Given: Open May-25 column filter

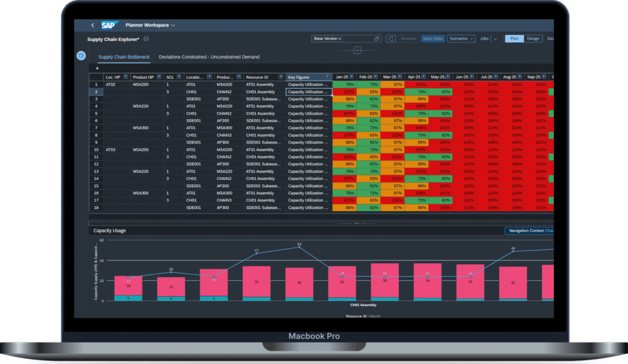Looking at the screenshot, I should pyautogui.click(x=448, y=77).
